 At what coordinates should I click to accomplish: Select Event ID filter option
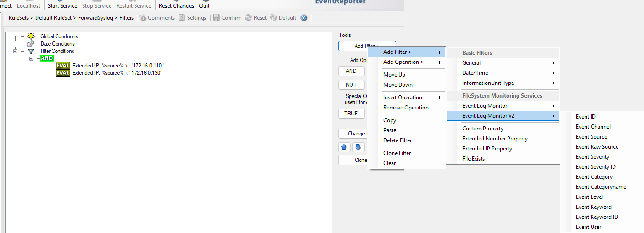(x=602, y=117)
